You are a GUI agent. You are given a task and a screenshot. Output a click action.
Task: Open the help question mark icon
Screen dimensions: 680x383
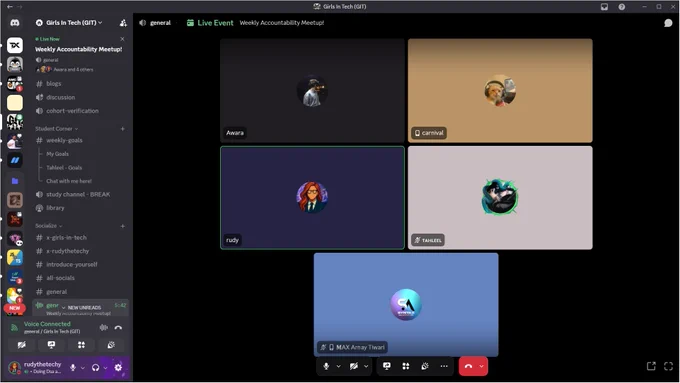point(621,7)
